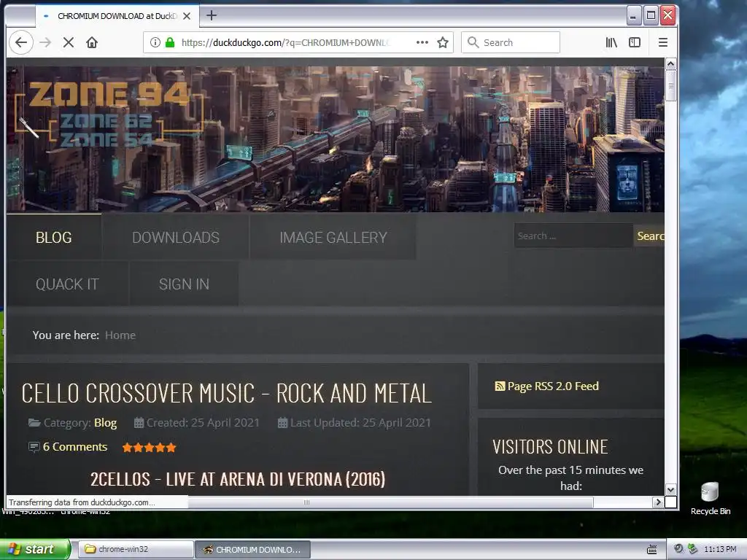The image size is (747, 560).
Task: Open the Library bookshelf icon
Action: [611, 42]
